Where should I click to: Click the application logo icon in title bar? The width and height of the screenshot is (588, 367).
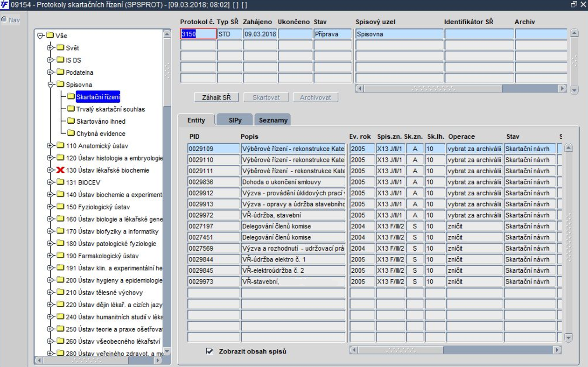4,4
